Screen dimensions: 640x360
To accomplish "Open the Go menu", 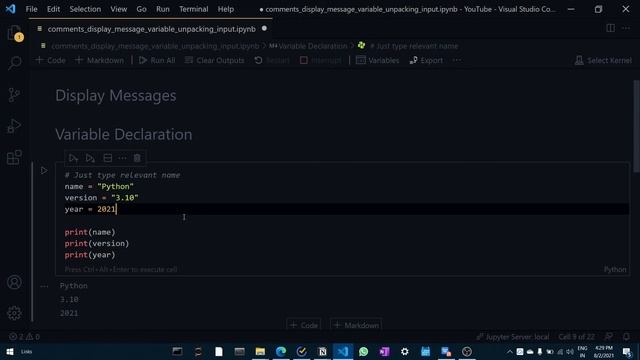I will pyautogui.click(x=141, y=9).
